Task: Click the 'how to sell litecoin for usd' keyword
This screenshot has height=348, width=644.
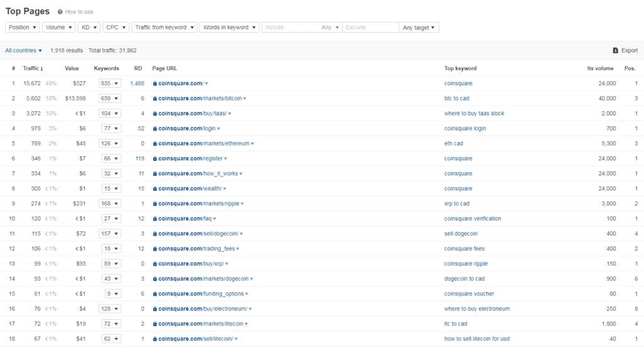Action: (x=477, y=339)
